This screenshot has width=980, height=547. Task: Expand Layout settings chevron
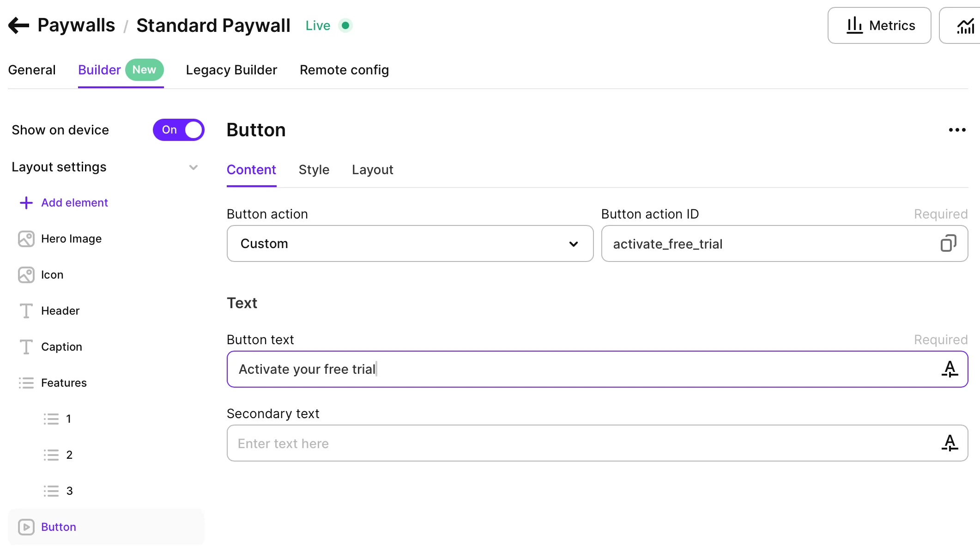(194, 167)
